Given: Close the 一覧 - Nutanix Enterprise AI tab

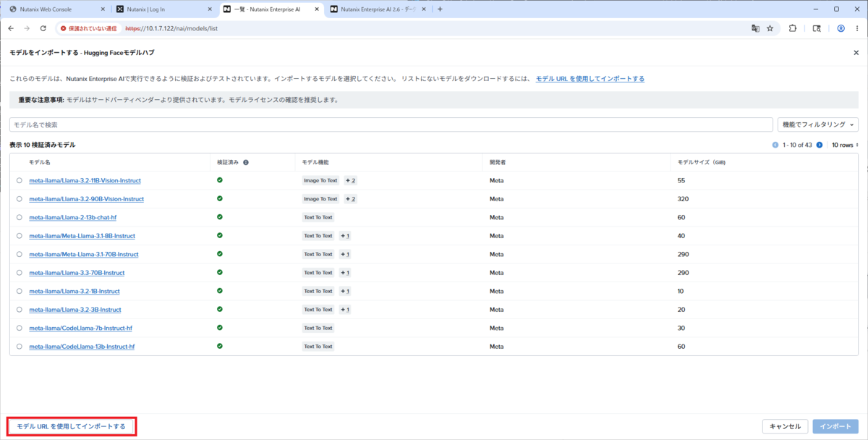Looking at the screenshot, I should tap(318, 9).
